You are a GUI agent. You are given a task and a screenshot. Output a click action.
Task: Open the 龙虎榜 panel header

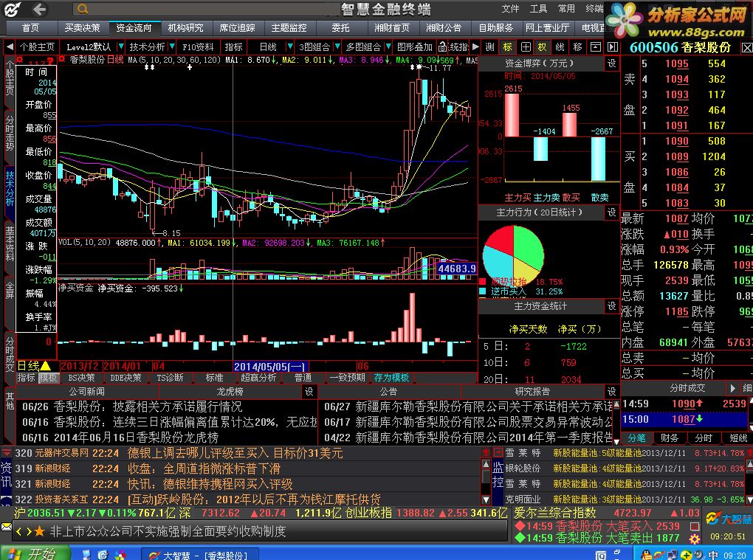pyautogui.click(x=230, y=392)
